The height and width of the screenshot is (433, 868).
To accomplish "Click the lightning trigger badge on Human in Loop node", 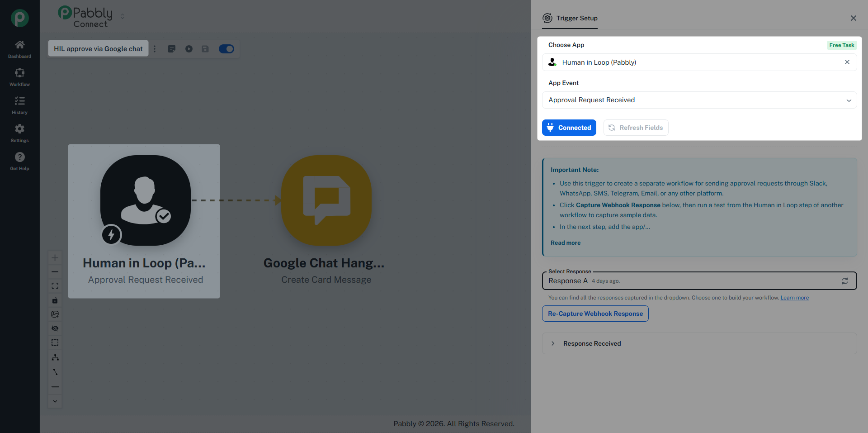I will [111, 234].
